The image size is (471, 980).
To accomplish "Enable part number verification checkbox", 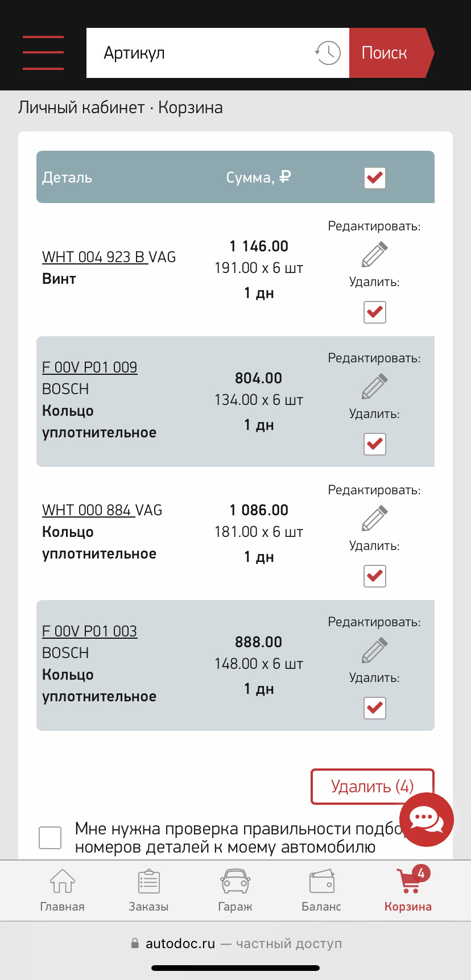I will (50, 837).
